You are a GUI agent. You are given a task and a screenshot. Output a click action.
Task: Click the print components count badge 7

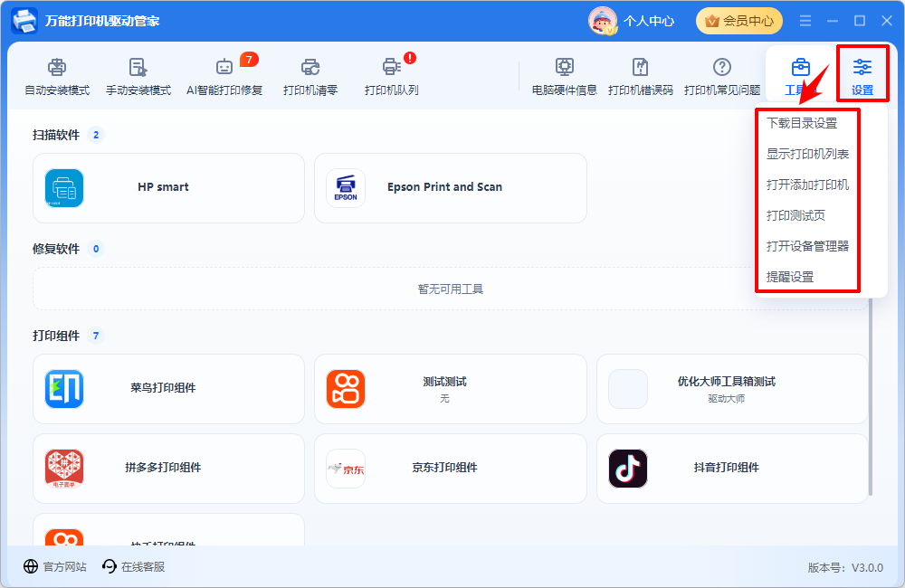pos(96,336)
